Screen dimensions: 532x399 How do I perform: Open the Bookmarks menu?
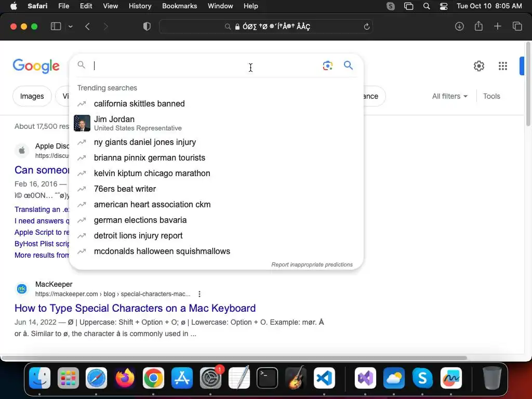click(179, 6)
